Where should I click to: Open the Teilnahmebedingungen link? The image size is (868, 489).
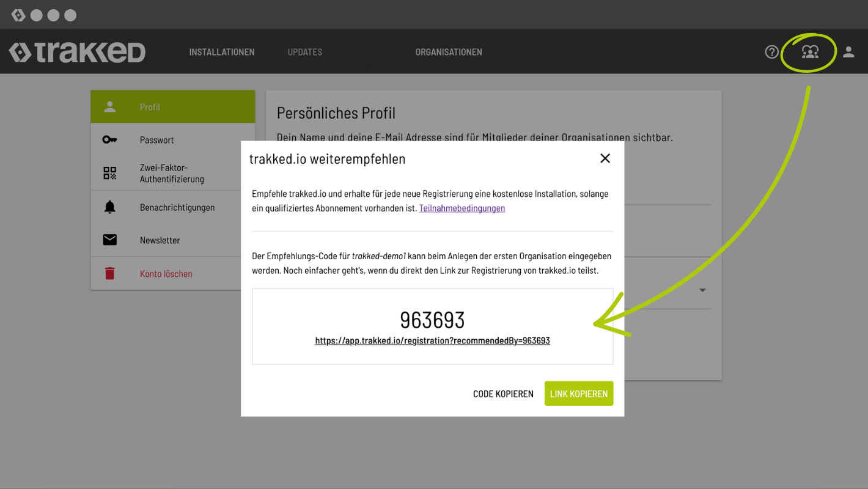click(x=462, y=208)
